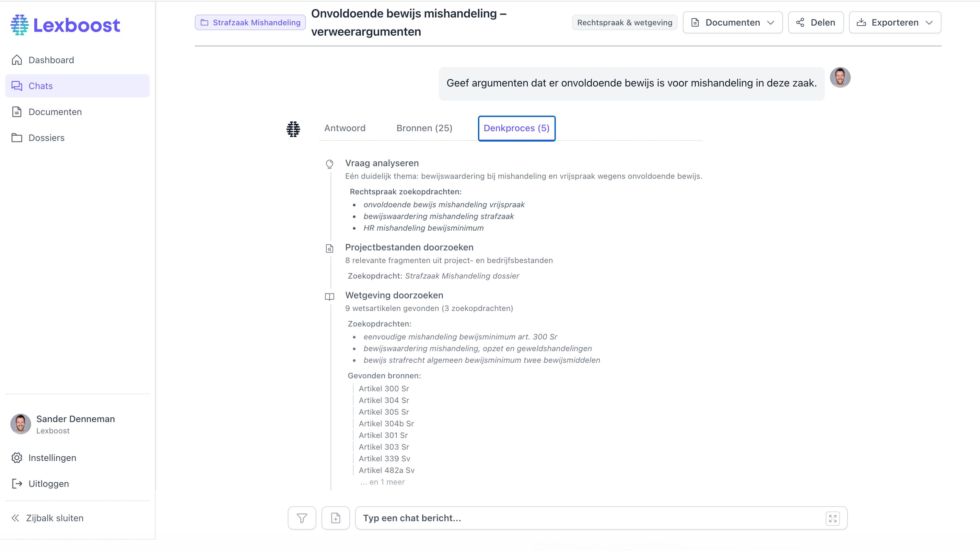Viewport: 980px width, 551px height.
Task: Open the Exporteren dropdown menu
Action: tap(895, 22)
